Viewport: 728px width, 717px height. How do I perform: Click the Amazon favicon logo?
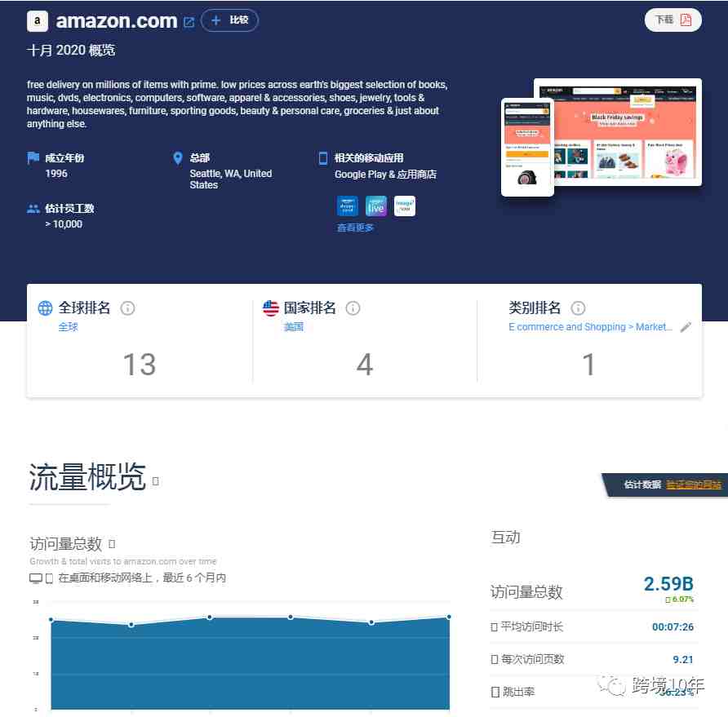38,21
